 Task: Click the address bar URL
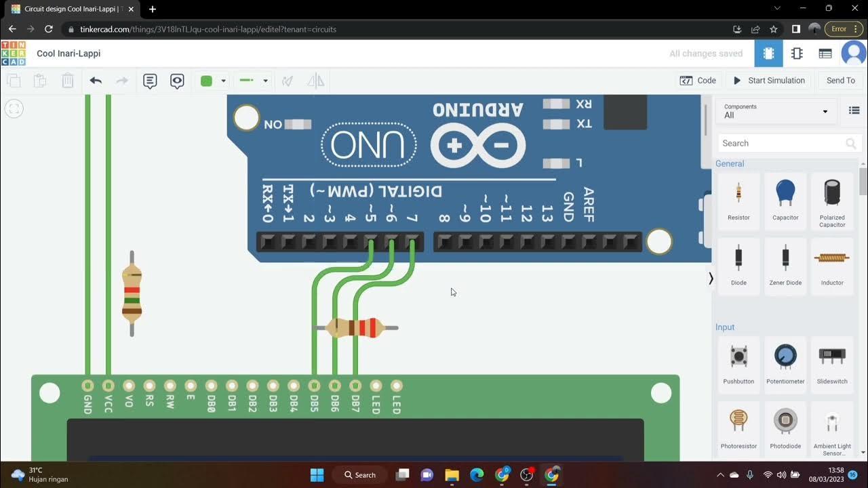pos(208,29)
